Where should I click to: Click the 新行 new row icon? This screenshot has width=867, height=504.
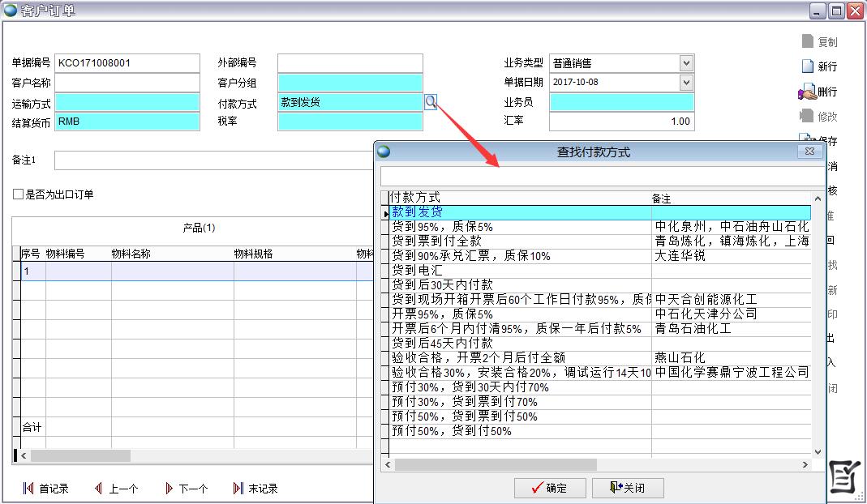click(808, 66)
